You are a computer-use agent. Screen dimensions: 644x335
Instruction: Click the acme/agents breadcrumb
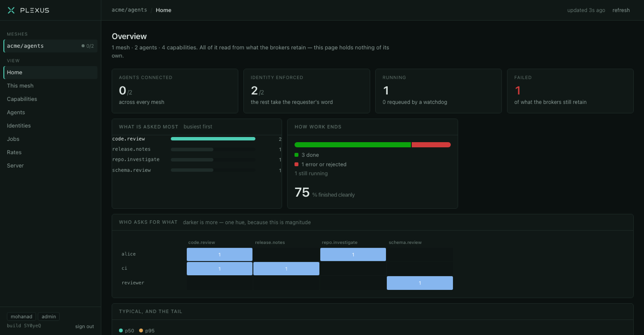[x=129, y=10]
